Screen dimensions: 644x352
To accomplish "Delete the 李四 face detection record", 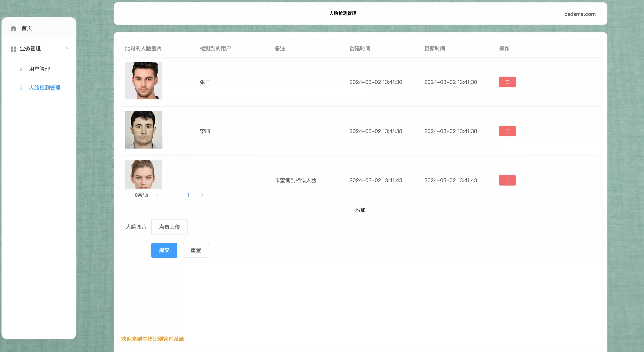I will click(507, 131).
